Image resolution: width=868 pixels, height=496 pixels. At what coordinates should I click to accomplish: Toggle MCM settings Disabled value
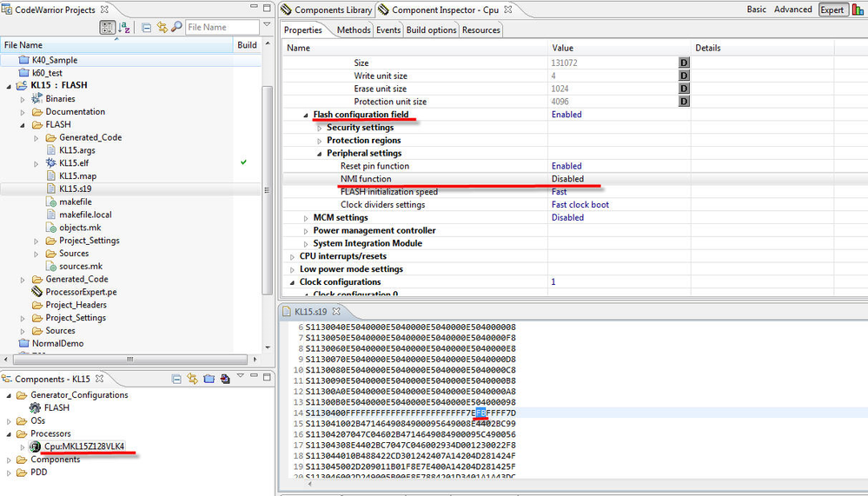(567, 217)
